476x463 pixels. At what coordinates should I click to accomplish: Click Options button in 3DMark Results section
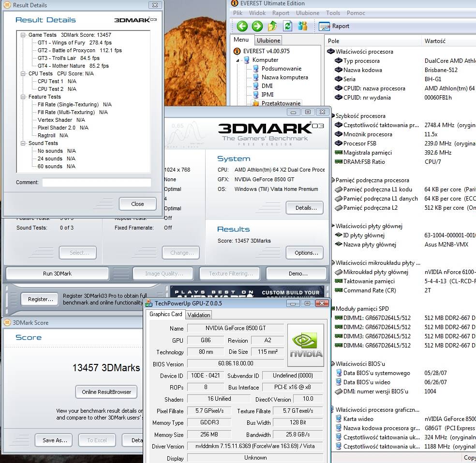point(304,253)
